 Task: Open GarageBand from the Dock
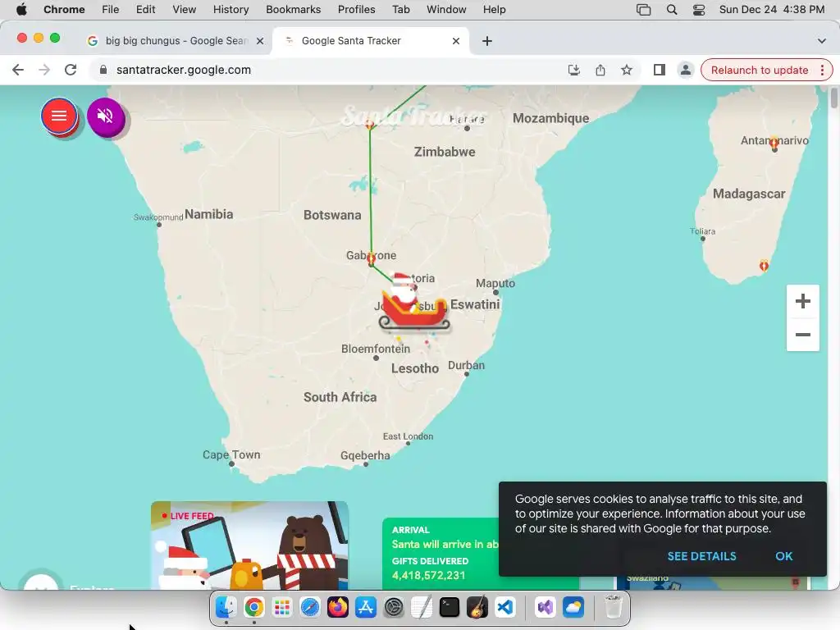(x=477, y=607)
